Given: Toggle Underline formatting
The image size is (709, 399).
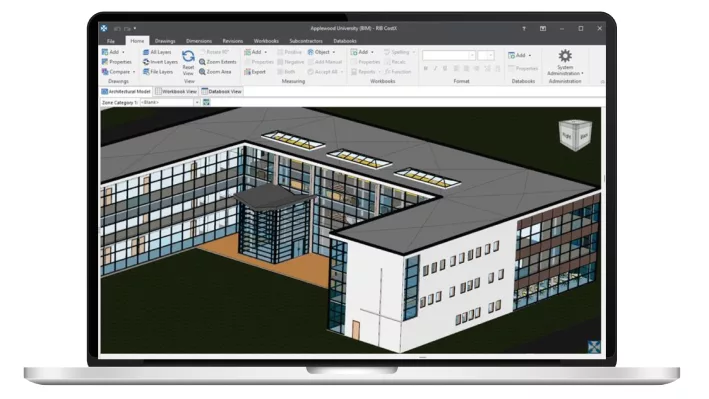Looking at the screenshot, I should point(445,69).
